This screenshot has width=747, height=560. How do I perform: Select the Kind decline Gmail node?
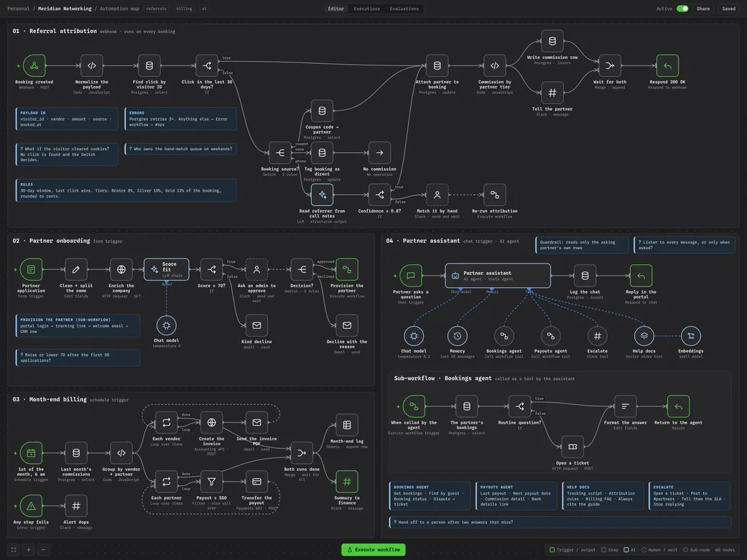pyautogui.click(x=256, y=325)
